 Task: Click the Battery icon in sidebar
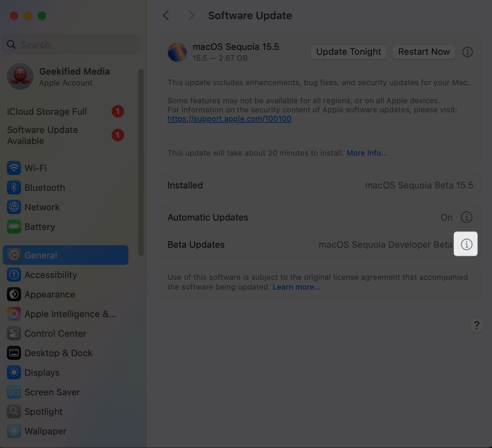click(x=14, y=226)
